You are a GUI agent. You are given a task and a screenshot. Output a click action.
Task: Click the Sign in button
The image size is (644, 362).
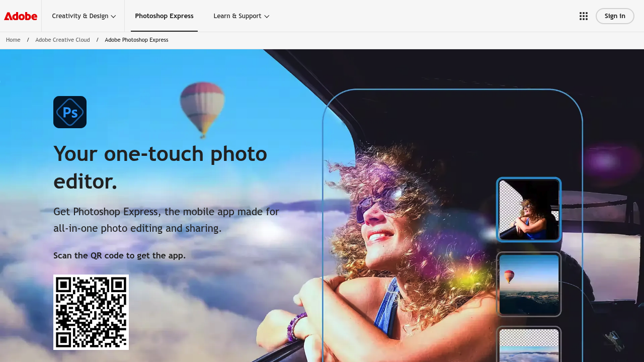click(615, 16)
